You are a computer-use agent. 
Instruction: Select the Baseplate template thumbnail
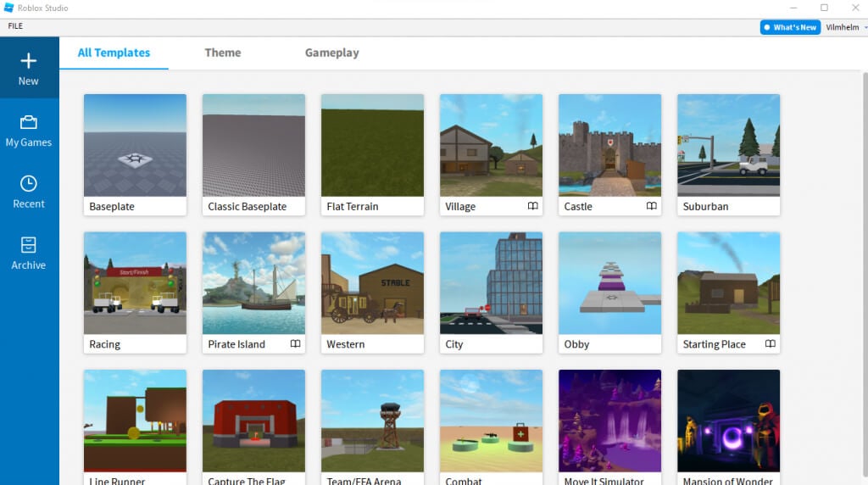point(135,145)
